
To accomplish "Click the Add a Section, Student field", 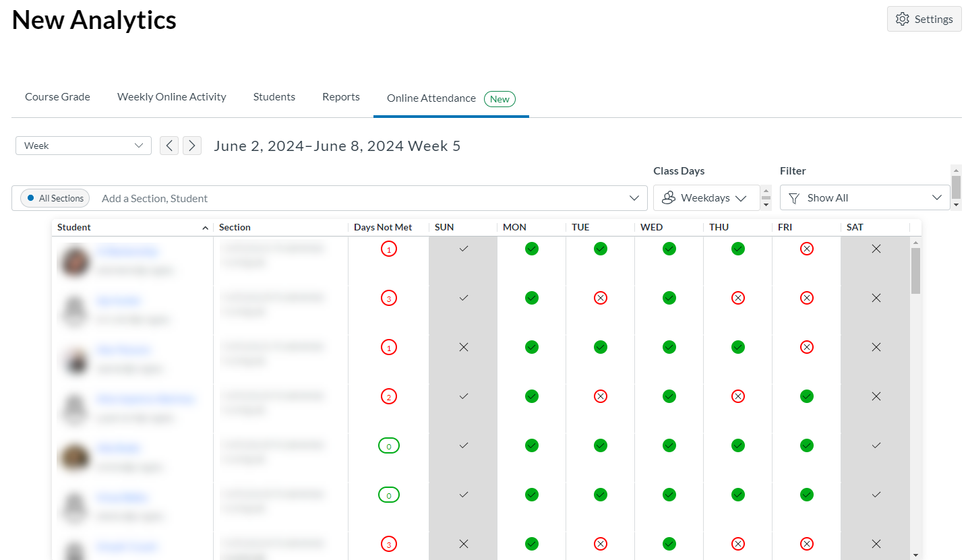I will tap(357, 199).
